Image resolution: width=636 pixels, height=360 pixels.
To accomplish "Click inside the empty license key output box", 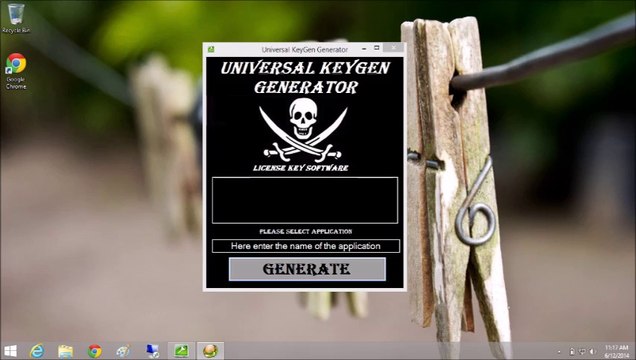I will [x=305, y=200].
